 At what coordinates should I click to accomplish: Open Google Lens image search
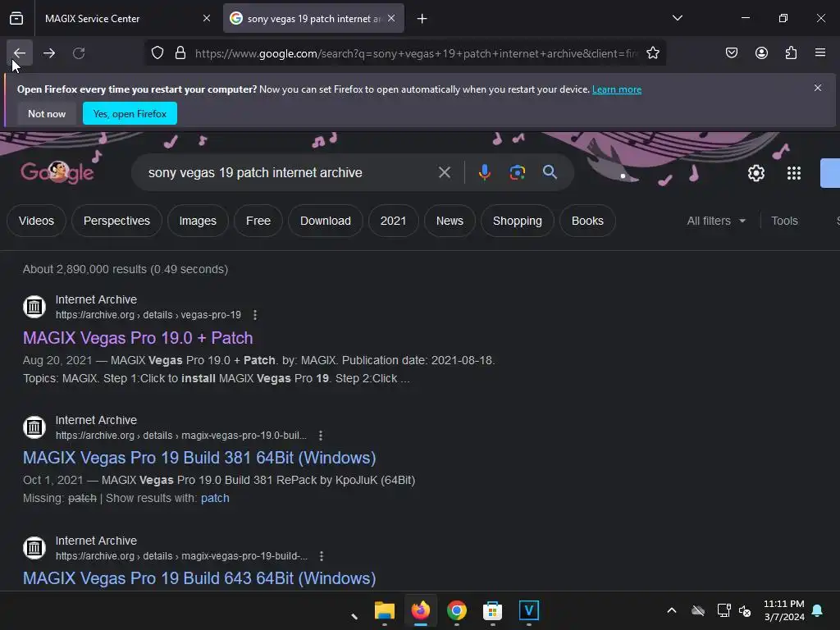click(517, 172)
